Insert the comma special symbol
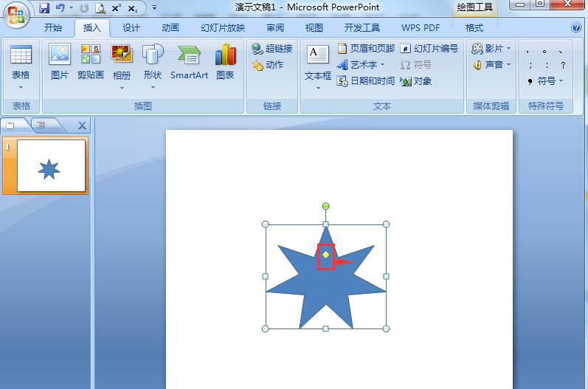This screenshot has height=389, width=588. point(528,51)
